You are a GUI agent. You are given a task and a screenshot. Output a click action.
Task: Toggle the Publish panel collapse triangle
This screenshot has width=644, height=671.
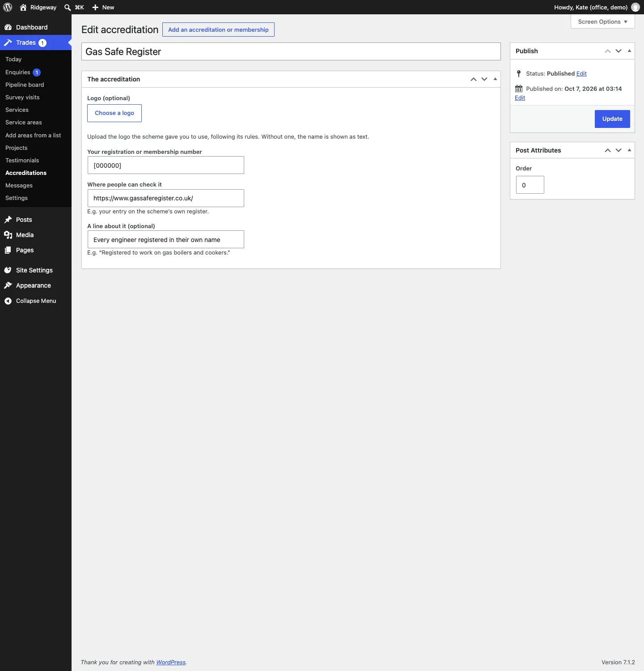(629, 51)
